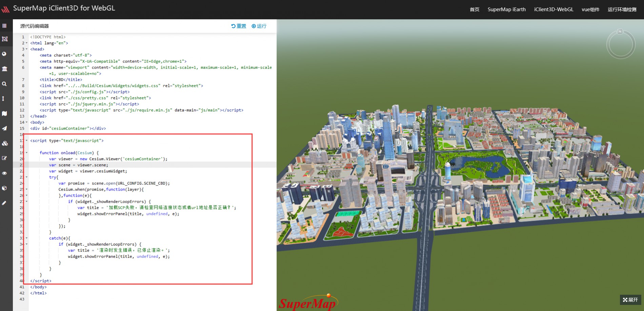The height and width of the screenshot is (311, 644).
Task: Click the 'new Cesium.Viewer' code line
Action: (108, 159)
